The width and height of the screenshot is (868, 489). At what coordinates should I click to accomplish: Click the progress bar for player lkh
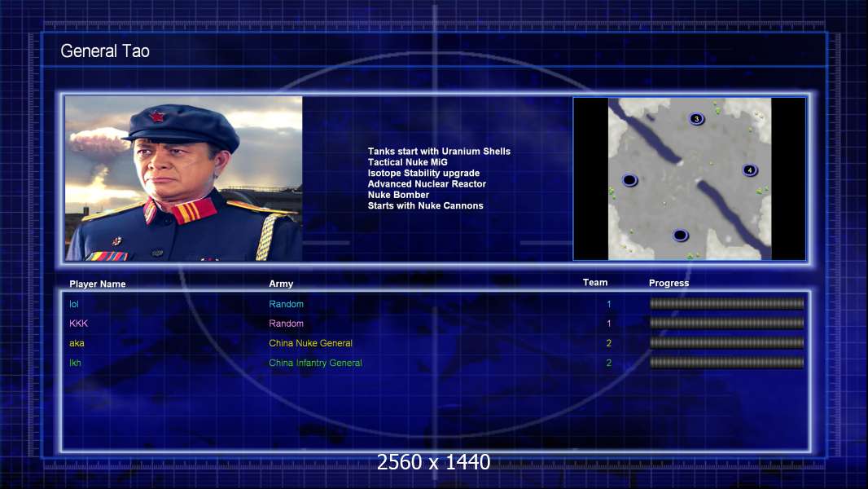click(727, 363)
